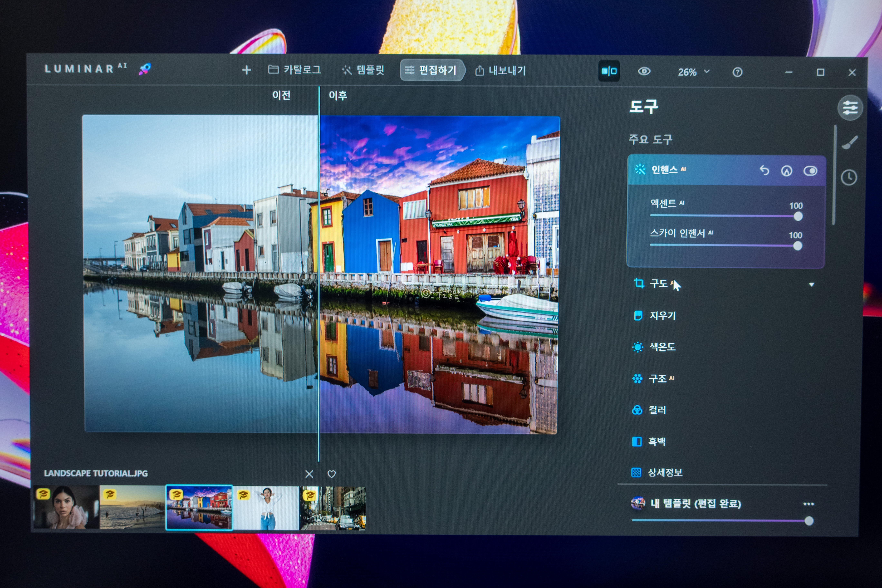Open the history clock icon
This screenshot has width=882, height=588.
849,177
